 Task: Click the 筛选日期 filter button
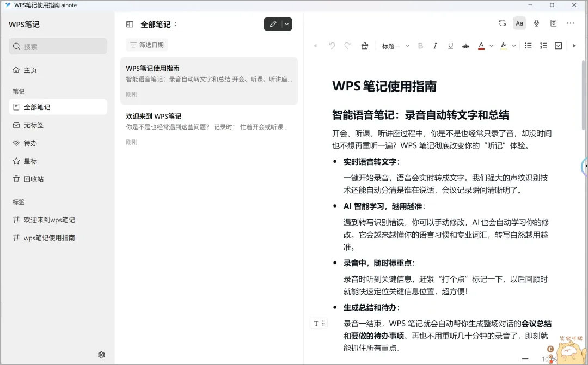tap(146, 45)
